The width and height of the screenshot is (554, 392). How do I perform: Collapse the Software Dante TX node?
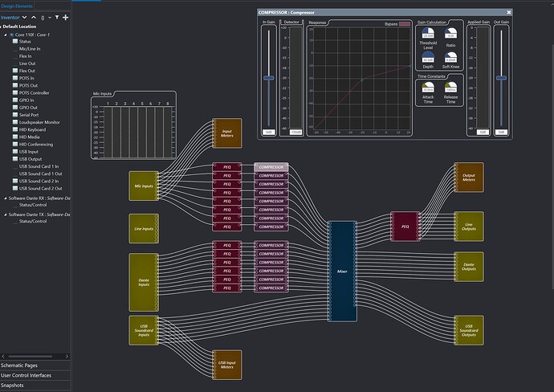(x=6, y=214)
